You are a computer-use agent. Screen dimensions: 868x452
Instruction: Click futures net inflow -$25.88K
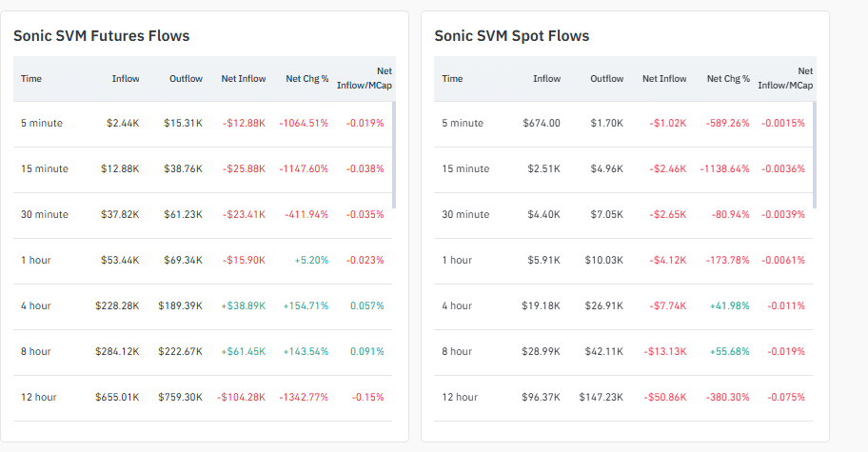[244, 168]
